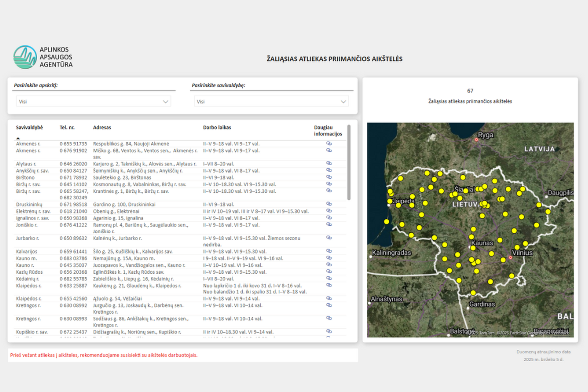588x392 pixels.
Task: Click the table's vertical scrollbar thumb
Action: tap(349, 162)
